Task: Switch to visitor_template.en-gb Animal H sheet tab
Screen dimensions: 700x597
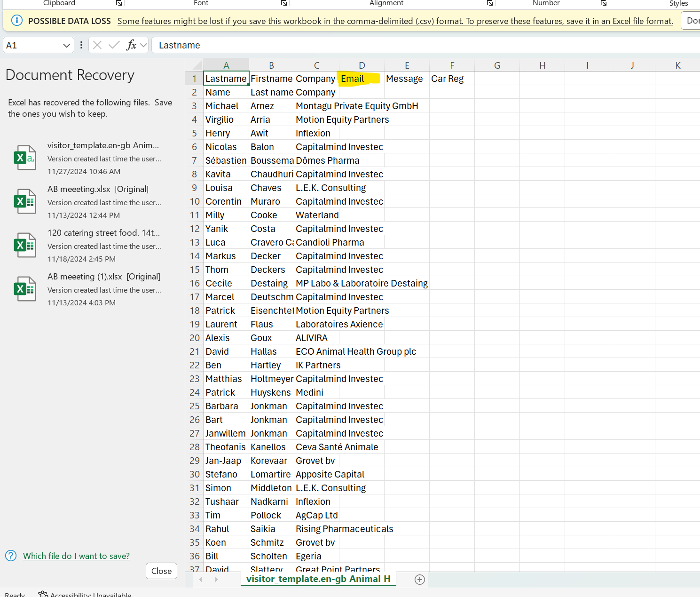Action: click(x=318, y=579)
